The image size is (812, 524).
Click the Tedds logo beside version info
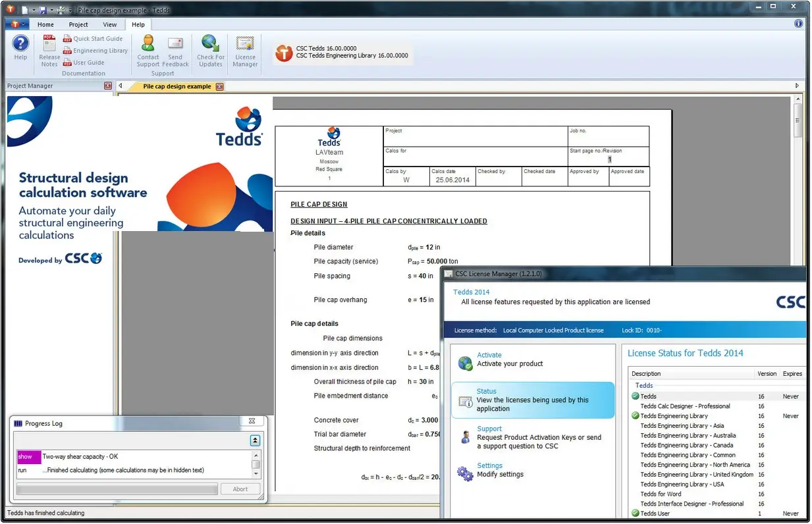(x=284, y=53)
